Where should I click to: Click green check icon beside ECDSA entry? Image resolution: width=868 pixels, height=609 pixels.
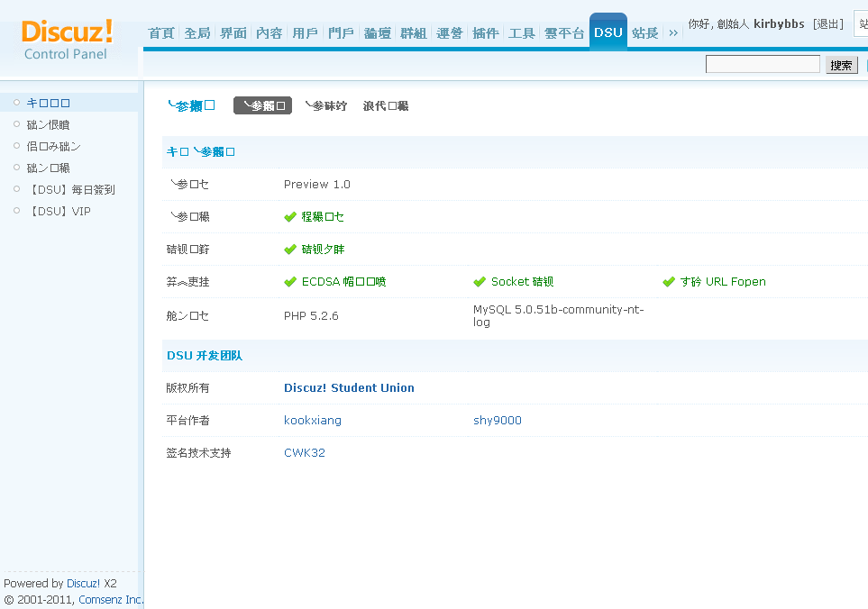[x=288, y=281]
